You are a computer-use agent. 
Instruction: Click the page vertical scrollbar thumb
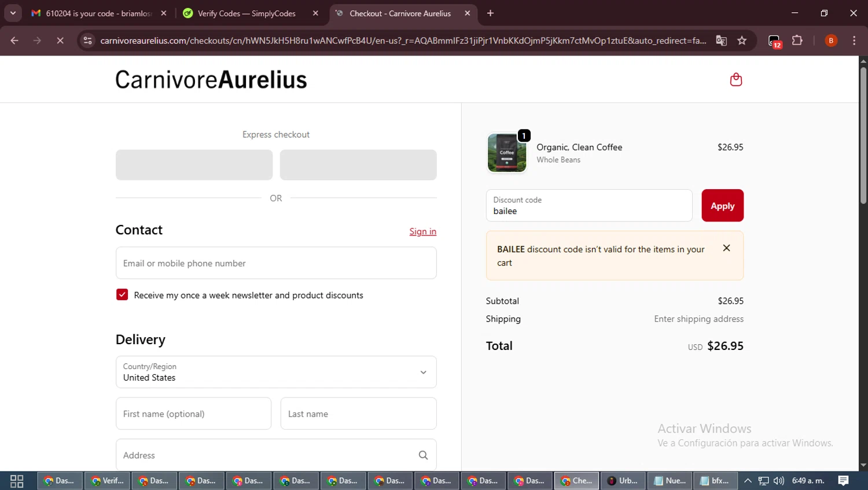[863, 135]
